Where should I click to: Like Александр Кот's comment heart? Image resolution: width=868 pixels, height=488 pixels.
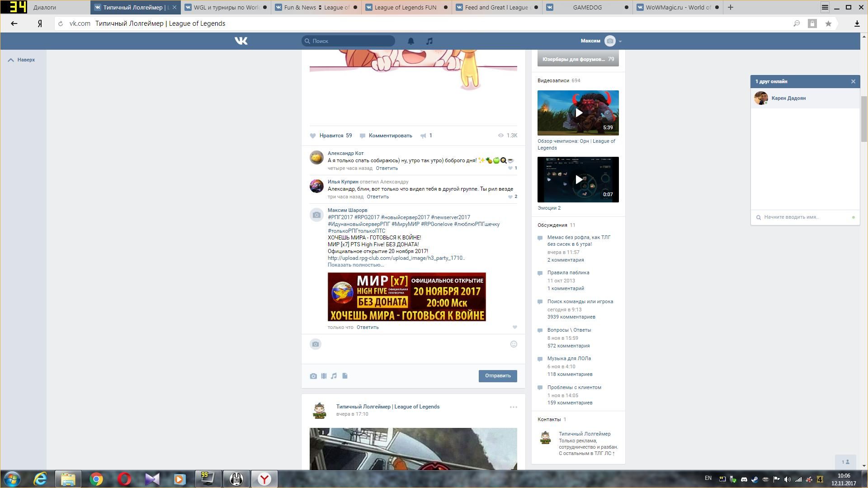click(x=510, y=168)
